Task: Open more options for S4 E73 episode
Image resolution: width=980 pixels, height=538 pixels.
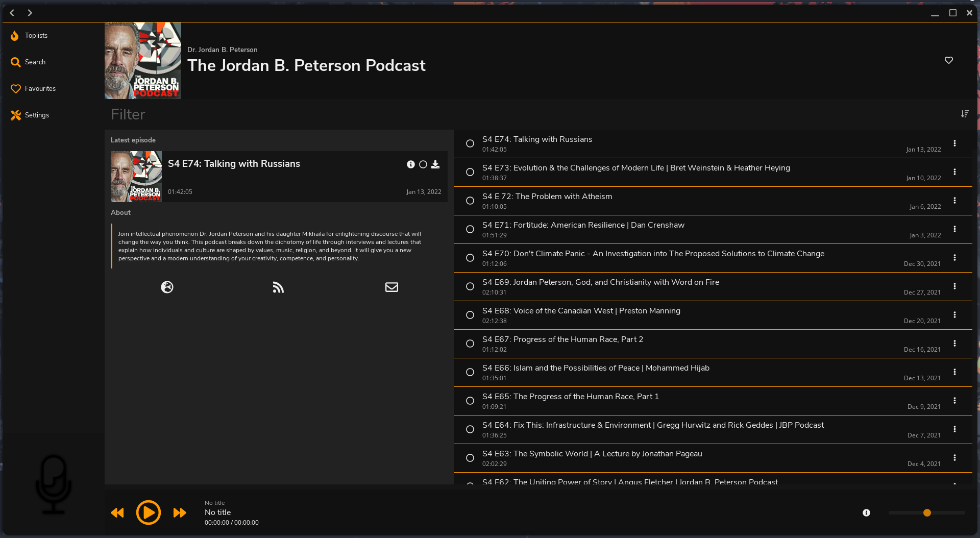Action: 954,172
